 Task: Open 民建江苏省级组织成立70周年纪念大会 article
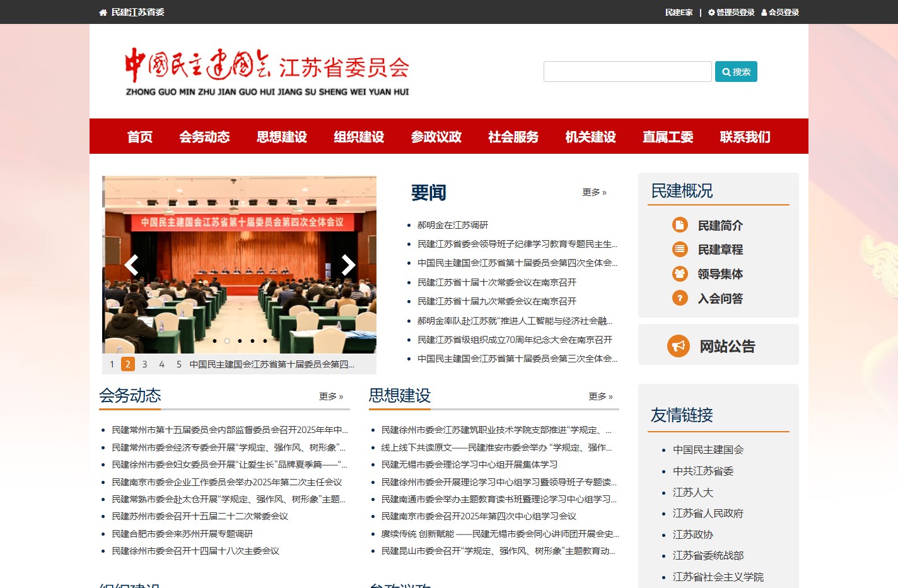coord(515,340)
